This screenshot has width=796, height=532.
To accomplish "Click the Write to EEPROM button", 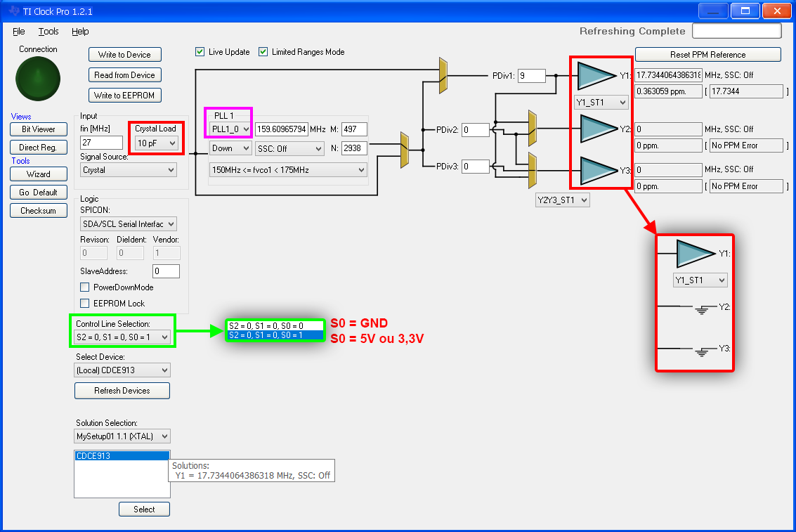I will (x=125, y=96).
